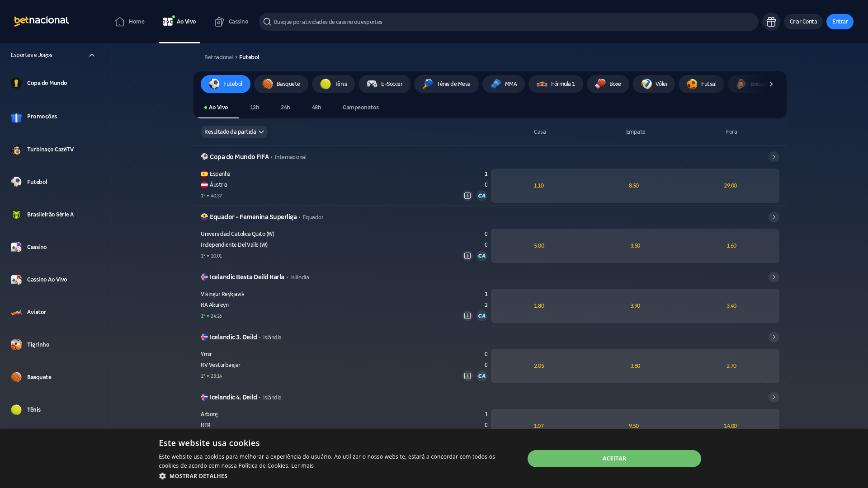This screenshot has height=488, width=868.
Task: Expand Icelandic Besta Deild Karla arrow
Action: point(774,277)
